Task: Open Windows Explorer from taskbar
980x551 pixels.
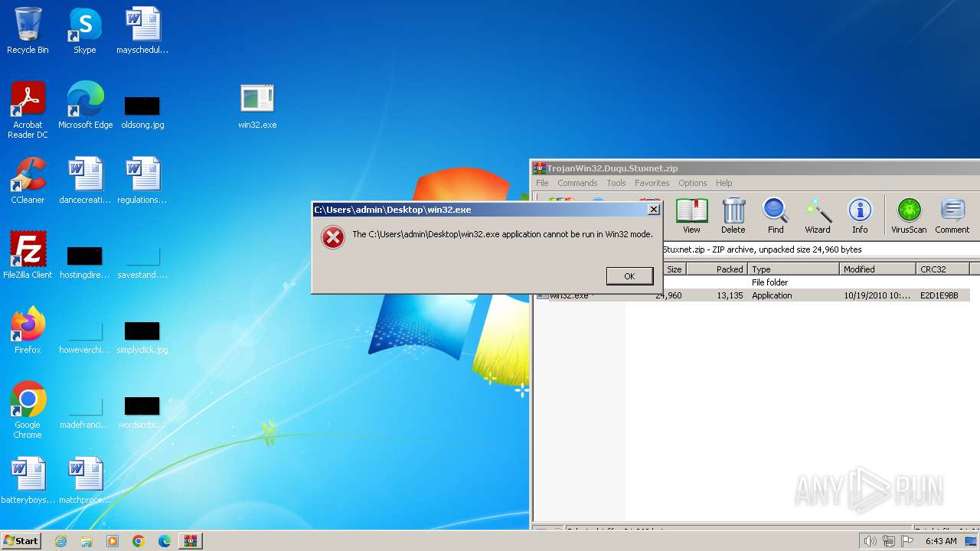Action: point(87,541)
